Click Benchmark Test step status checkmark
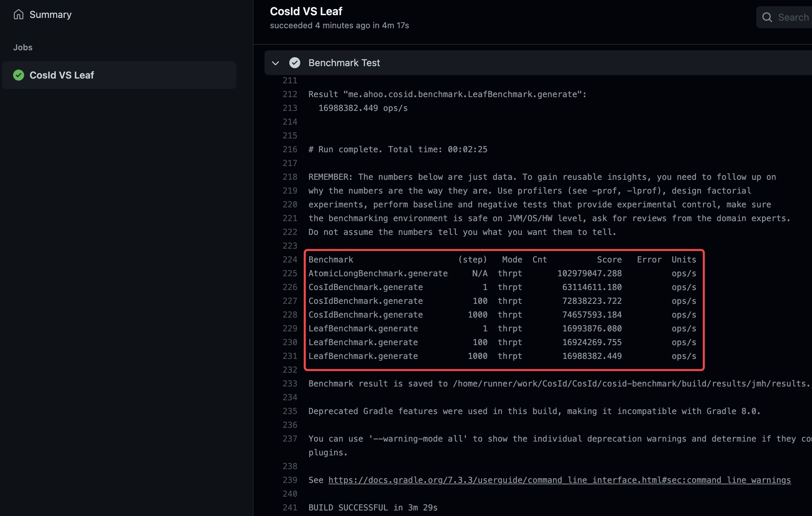This screenshot has height=516, width=812. (295, 63)
